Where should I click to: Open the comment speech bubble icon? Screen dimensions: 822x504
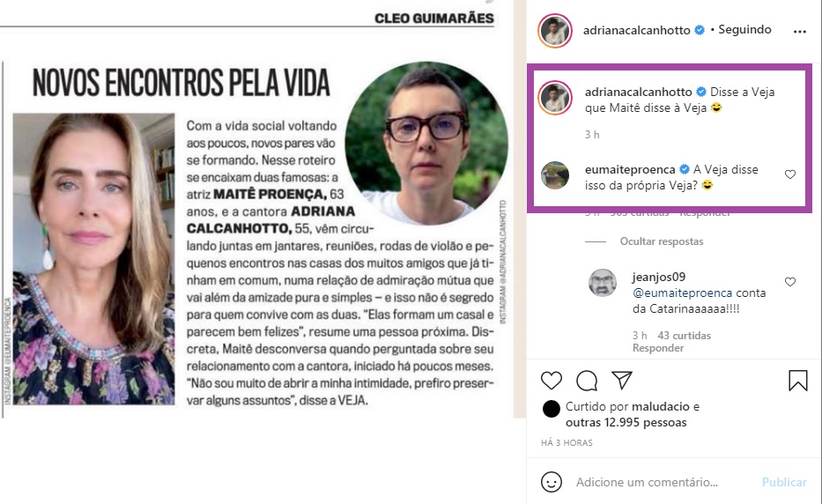coord(587,381)
